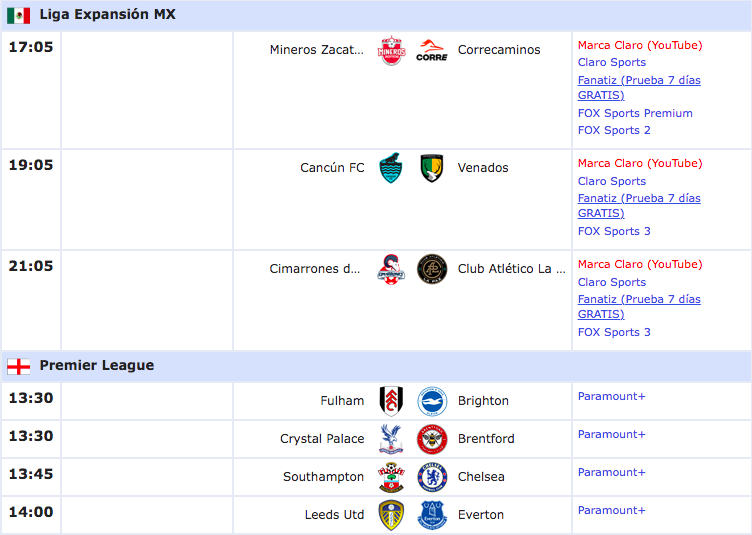752x535 pixels.
Task: Click the Club Atlético La Paz badge
Action: [x=432, y=269]
